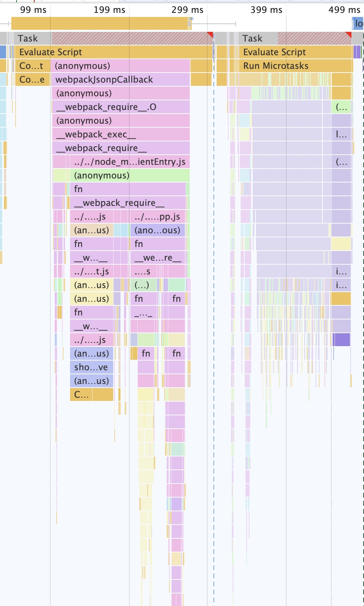Select the __webpack_require__.O call frame
Viewport: 364px width, 606px height.
point(121,107)
